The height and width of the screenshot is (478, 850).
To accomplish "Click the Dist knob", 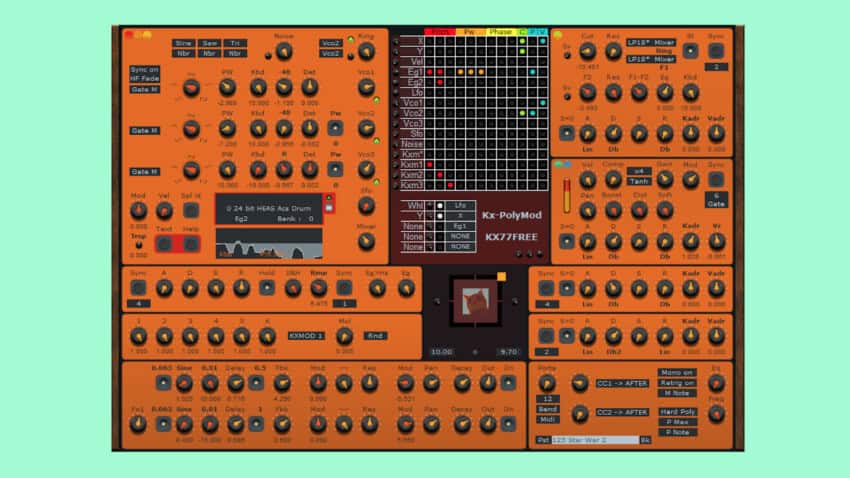I will (x=639, y=210).
